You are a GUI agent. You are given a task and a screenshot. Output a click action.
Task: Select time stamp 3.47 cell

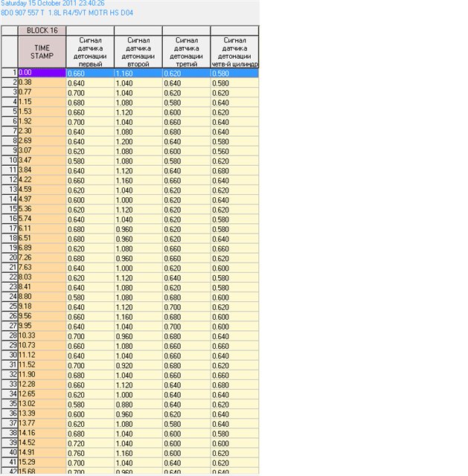coord(42,161)
